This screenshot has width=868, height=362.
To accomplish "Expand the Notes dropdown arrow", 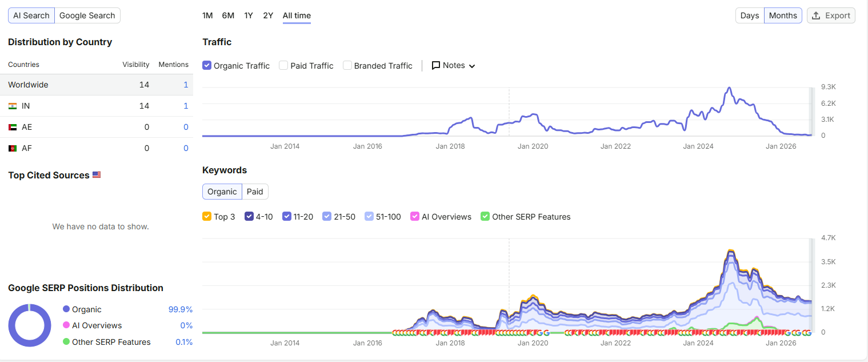I will (x=472, y=66).
